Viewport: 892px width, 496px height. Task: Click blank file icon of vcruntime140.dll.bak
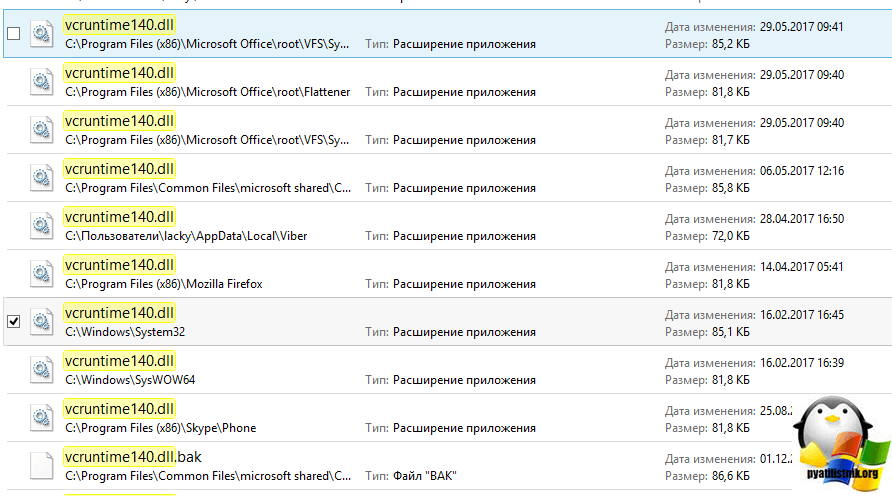click(42, 466)
